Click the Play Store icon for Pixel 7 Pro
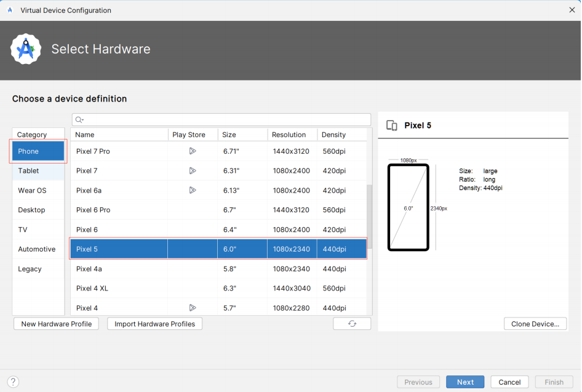The width and height of the screenshot is (582, 392). click(193, 151)
